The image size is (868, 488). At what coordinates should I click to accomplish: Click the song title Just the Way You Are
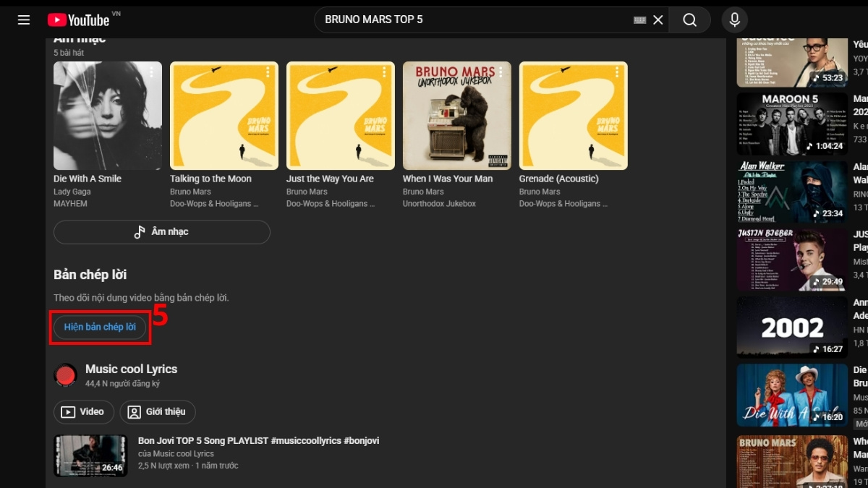(330, 179)
